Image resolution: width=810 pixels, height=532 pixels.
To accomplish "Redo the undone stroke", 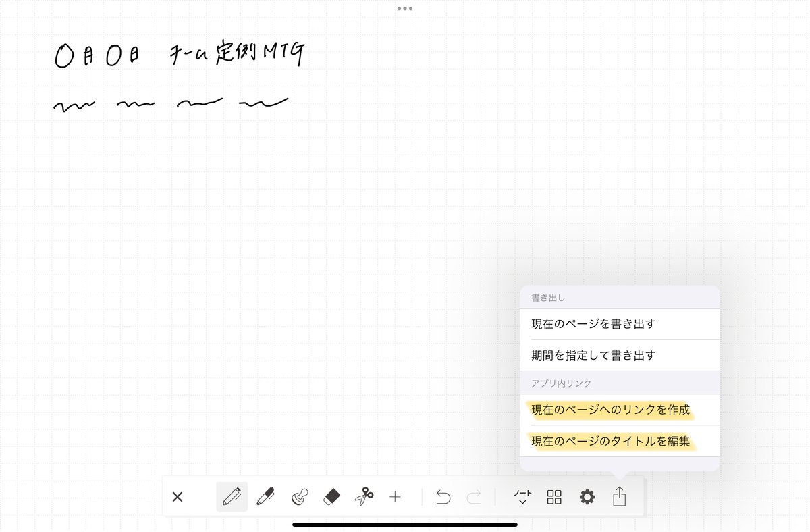I will (474, 498).
